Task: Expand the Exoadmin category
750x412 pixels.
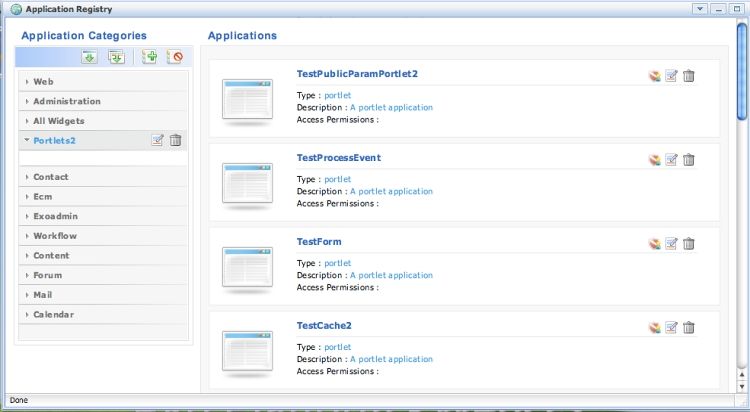Action: point(103,216)
